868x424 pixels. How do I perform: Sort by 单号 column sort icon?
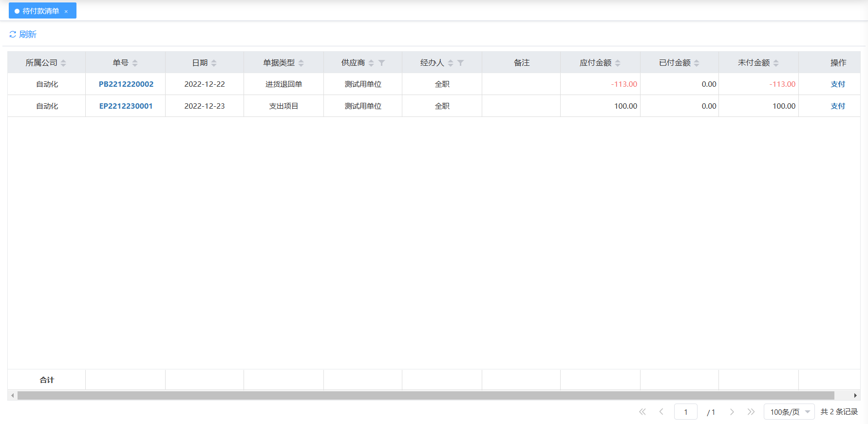[x=135, y=63]
